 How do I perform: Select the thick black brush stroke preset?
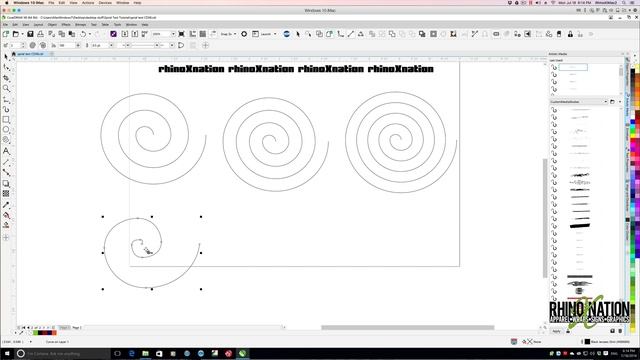580,225
